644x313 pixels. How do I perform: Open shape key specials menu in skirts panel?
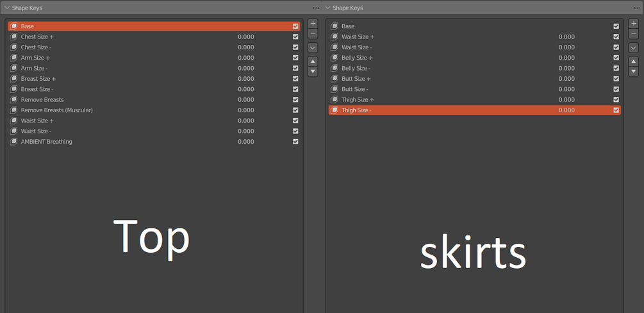click(x=633, y=48)
